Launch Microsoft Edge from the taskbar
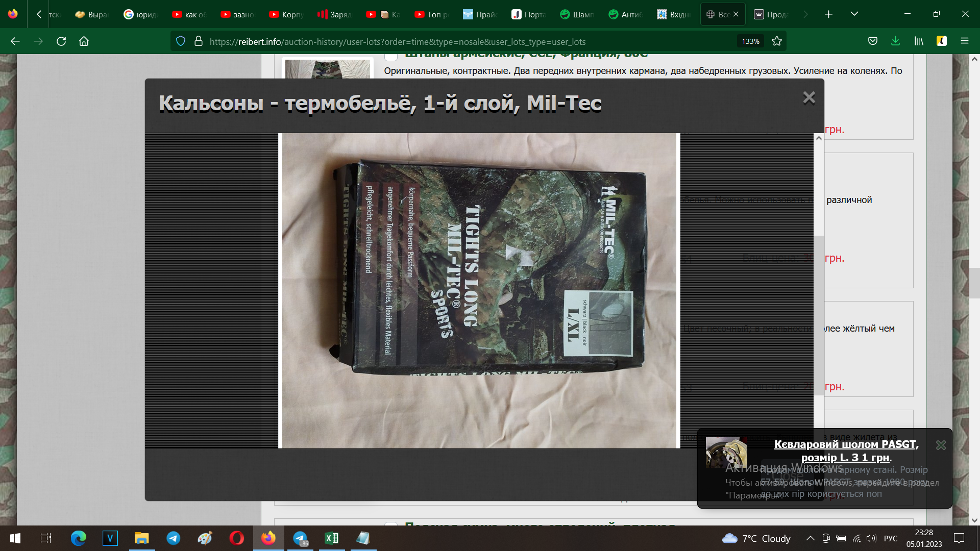Viewport: 980px width, 551px height. tap(79, 538)
